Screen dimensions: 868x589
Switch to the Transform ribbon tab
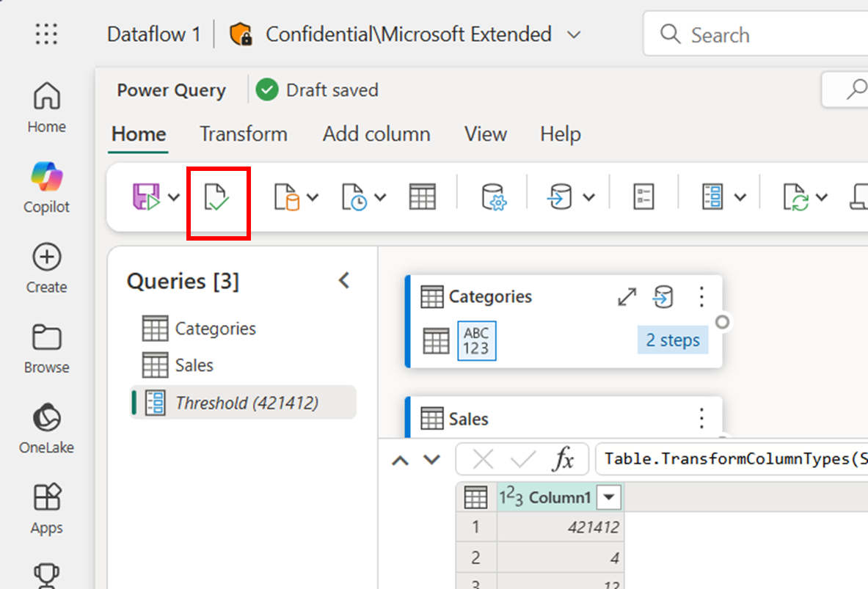244,134
